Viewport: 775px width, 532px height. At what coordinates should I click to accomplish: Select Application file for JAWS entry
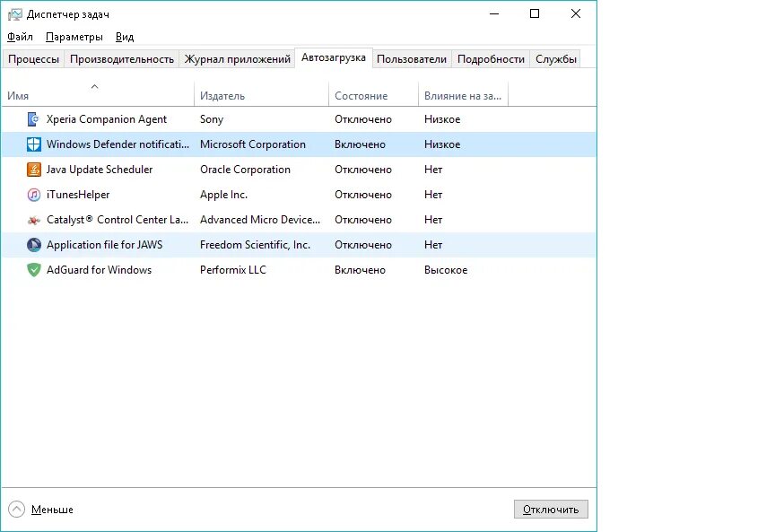(104, 245)
